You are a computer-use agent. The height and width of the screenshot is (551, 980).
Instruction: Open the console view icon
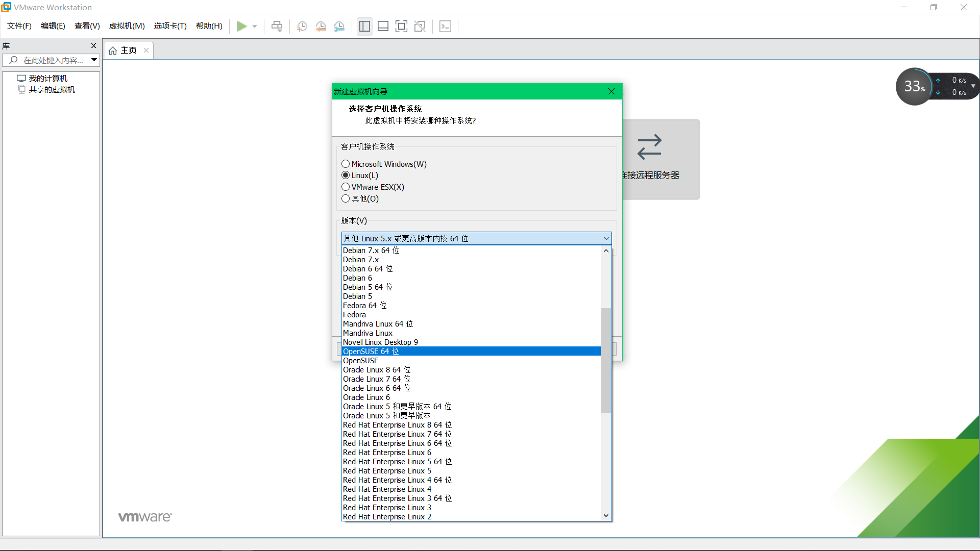(445, 26)
